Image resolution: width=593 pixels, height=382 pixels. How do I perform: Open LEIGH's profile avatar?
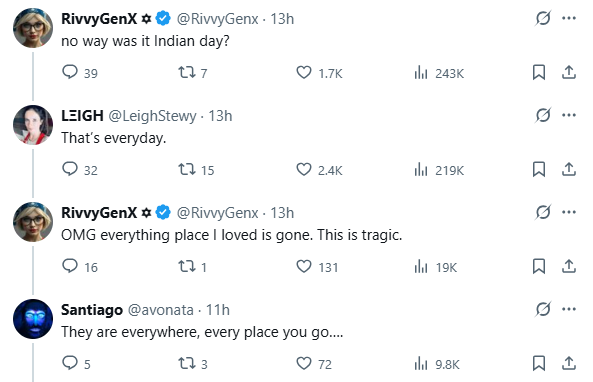coord(33,125)
